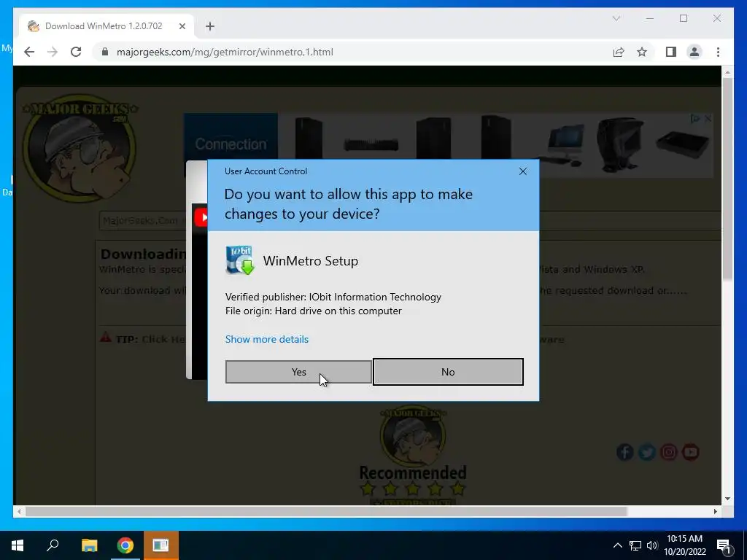Switch to Chrome in the taskbar
747x560 pixels.
[125, 545]
